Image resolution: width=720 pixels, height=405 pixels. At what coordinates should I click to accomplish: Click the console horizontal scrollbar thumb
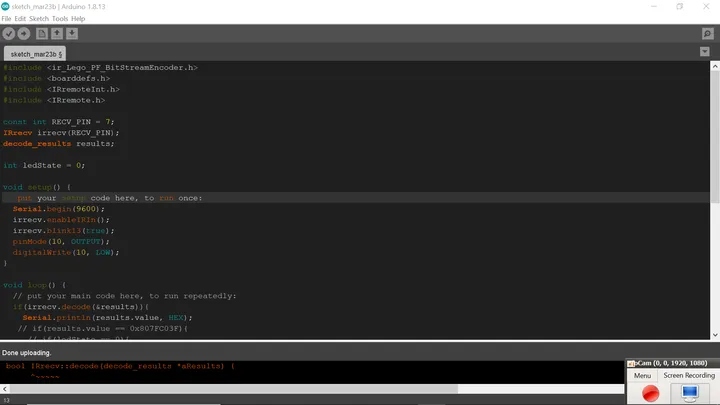pos(234,389)
